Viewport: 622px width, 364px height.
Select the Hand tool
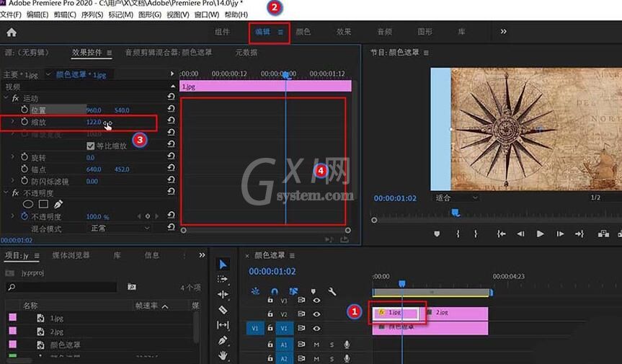point(223,355)
